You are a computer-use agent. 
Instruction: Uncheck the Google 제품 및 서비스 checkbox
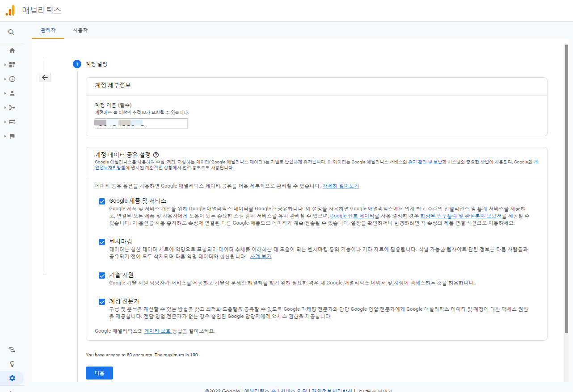(x=102, y=201)
